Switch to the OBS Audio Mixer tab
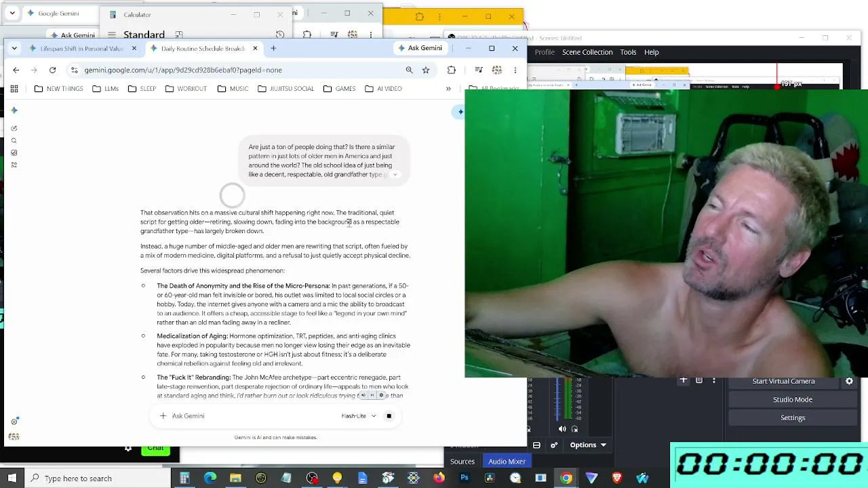Viewport: 868px width, 488px height. (x=507, y=462)
